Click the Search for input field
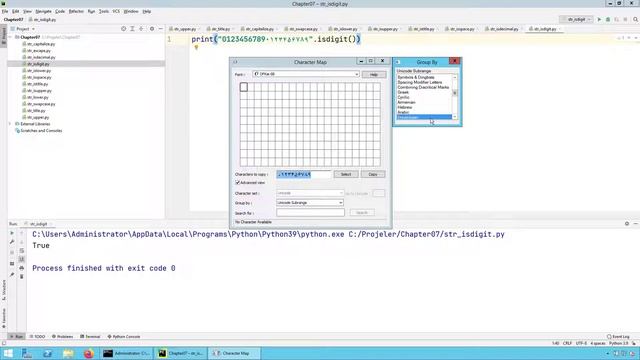The width and height of the screenshot is (640, 360). [310, 213]
